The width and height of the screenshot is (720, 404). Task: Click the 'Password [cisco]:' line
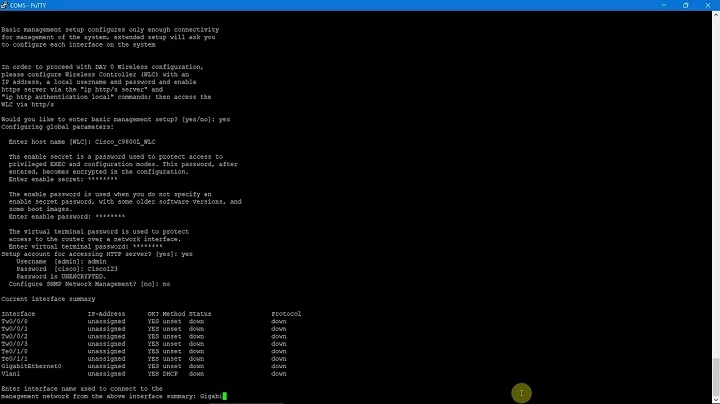click(x=67, y=269)
